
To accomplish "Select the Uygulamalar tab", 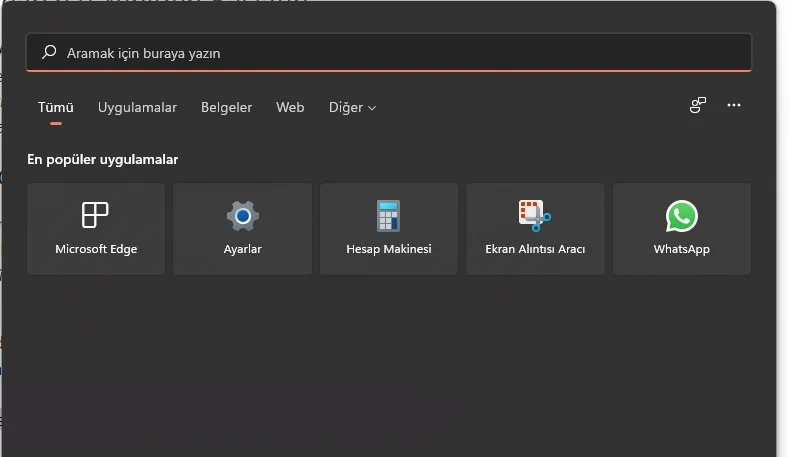I will [x=137, y=107].
